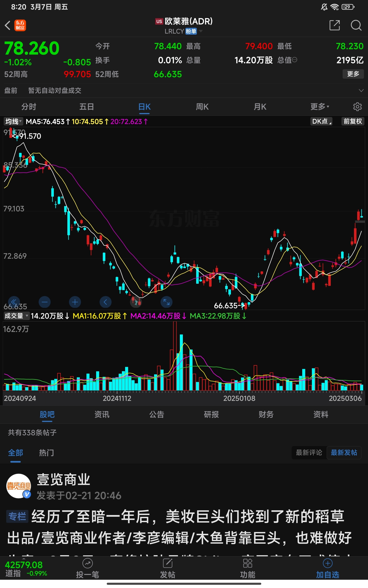Tap the battery status indicator
368x588 pixels.
click(x=348, y=7)
